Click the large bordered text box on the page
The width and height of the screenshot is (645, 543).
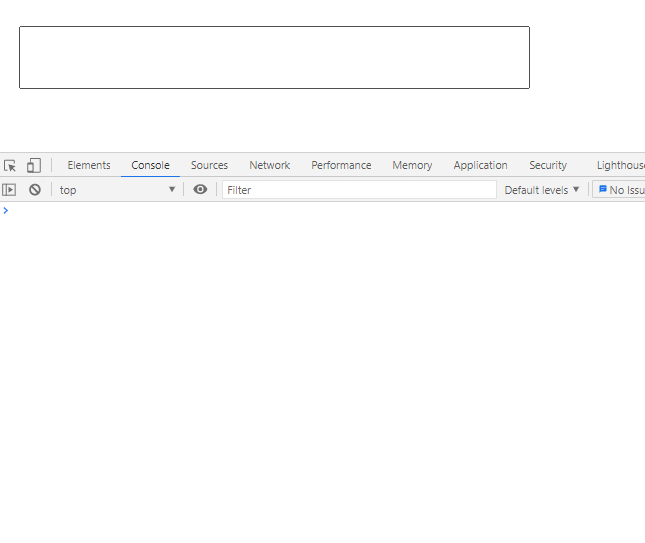274,57
